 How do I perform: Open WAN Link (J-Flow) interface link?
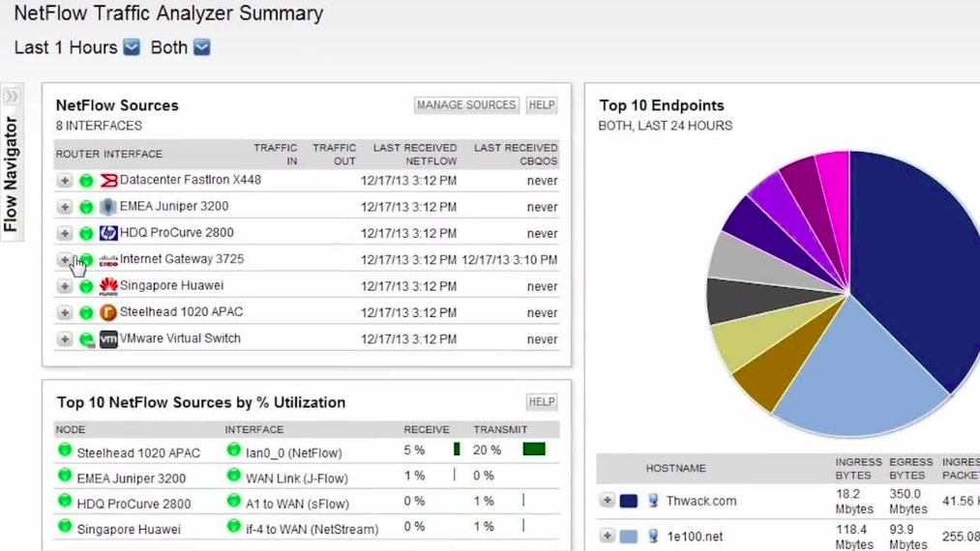297,478
